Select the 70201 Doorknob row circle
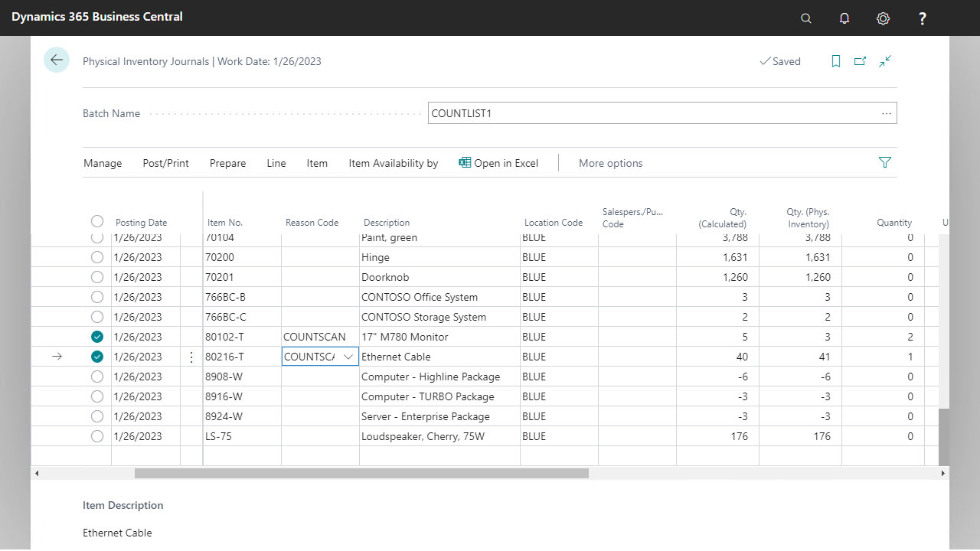This screenshot has height=551, width=980. click(97, 277)
